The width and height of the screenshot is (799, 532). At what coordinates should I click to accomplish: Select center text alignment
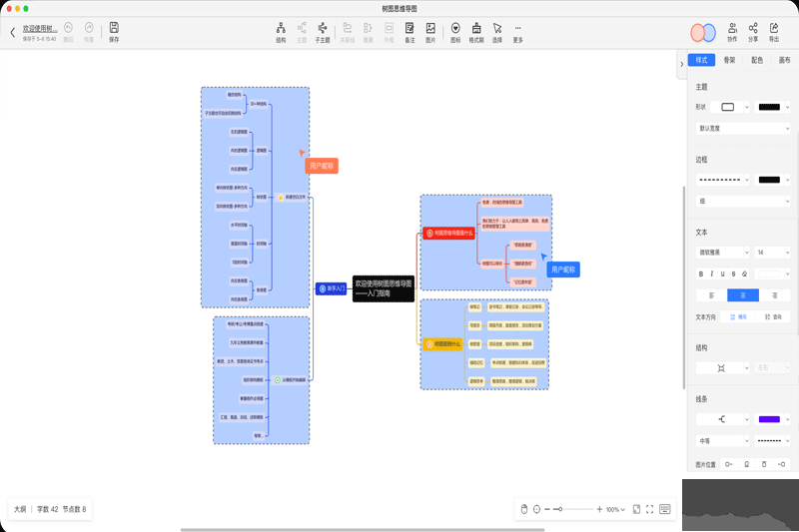tap(742, 295)
